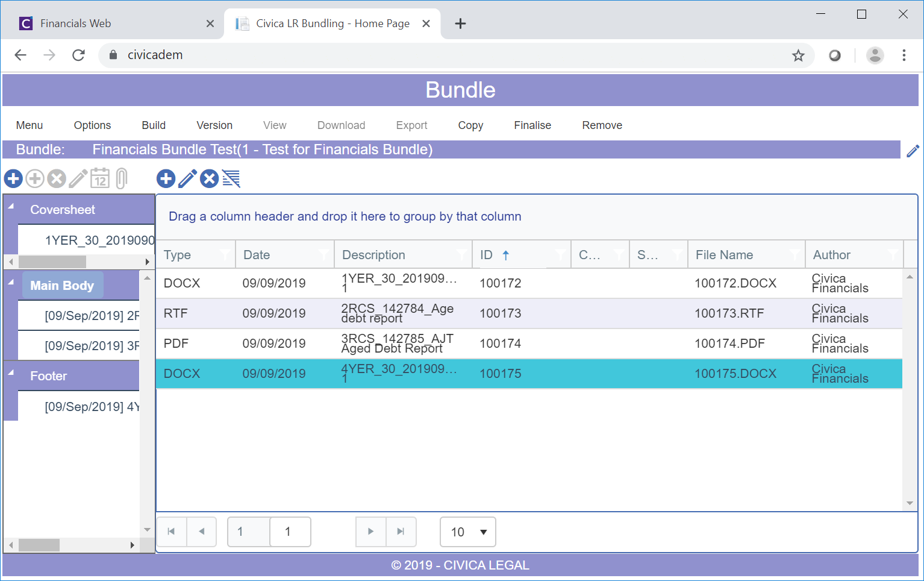Bookmark this page with the star icon

(x=798, y=55)
